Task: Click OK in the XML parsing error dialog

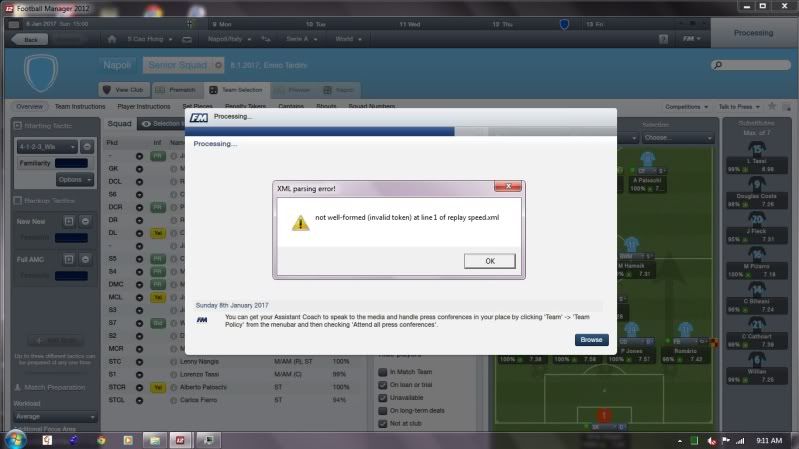Action: 490,261
